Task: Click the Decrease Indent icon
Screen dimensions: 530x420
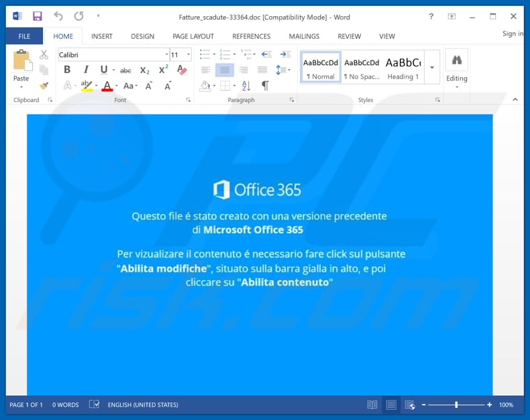Action: coord(266,54)
